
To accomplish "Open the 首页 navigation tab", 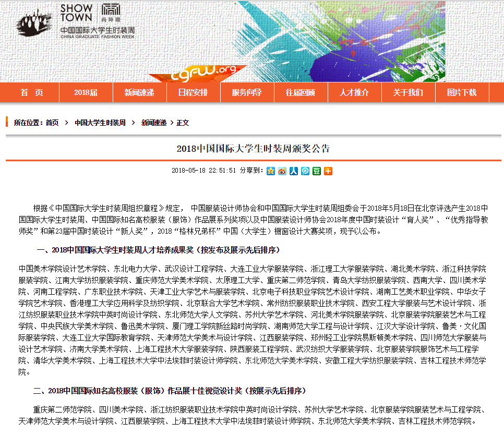I will (x=32, y=93).
